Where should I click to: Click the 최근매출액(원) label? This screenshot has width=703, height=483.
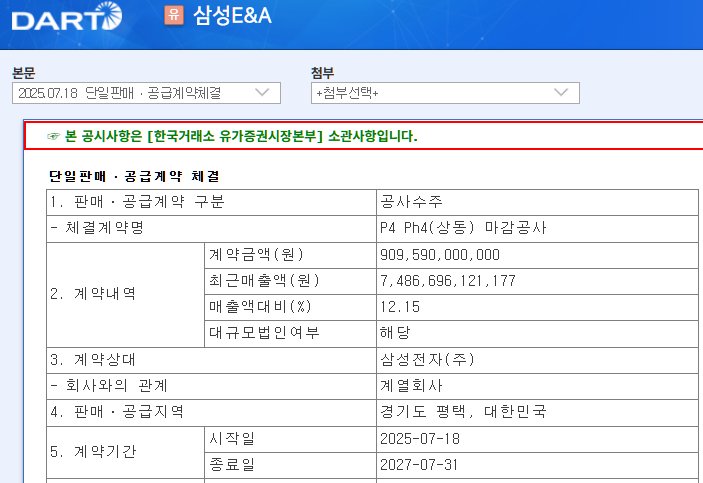point(264,281)
